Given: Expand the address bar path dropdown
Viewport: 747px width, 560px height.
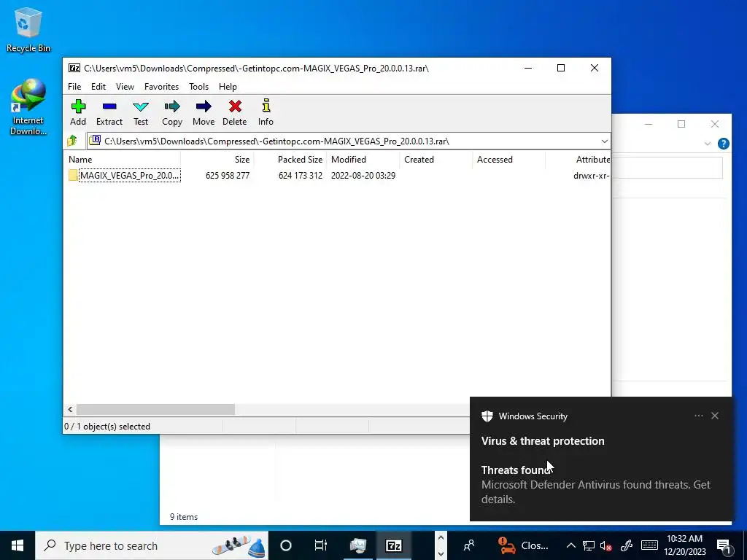Looking at the screenshot, I should click(604, 141).
